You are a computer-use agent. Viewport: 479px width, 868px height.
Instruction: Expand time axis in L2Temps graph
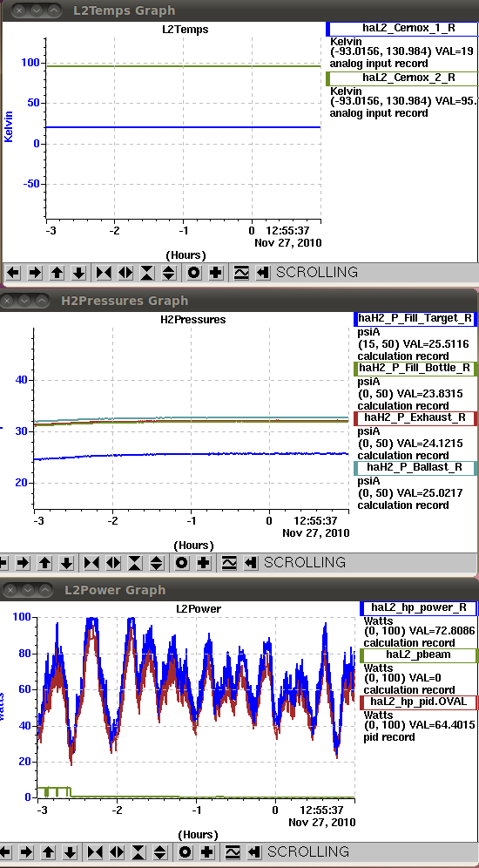[125, 273]
